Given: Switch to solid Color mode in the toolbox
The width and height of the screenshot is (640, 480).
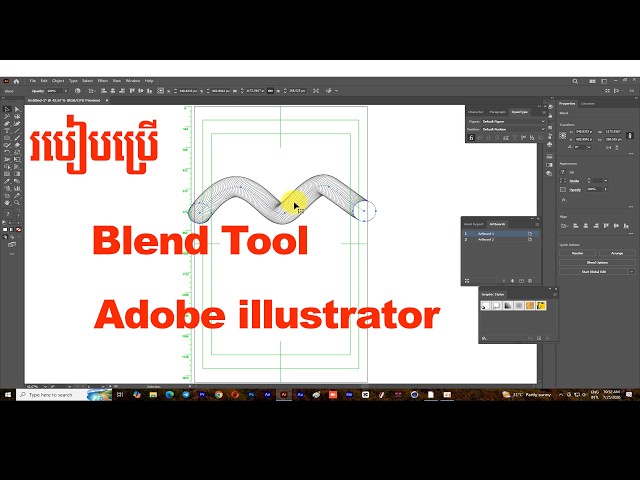Looking at the screenshot, I should [x=5, y=229].
